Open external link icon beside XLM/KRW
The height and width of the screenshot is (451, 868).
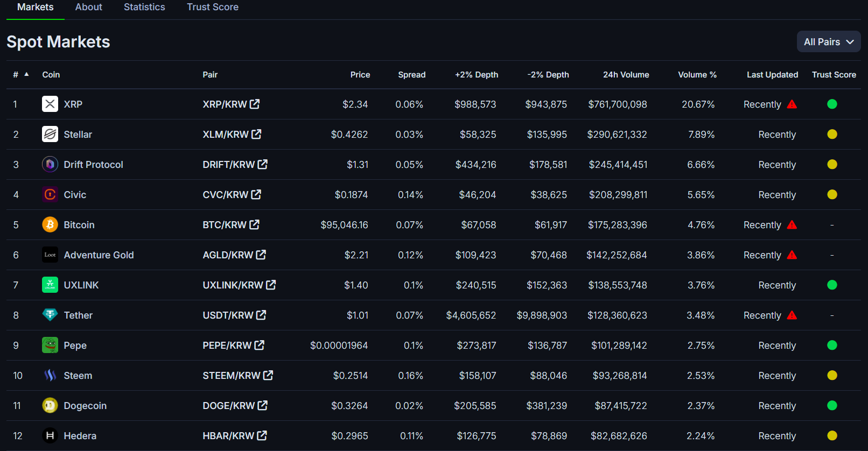256,134
